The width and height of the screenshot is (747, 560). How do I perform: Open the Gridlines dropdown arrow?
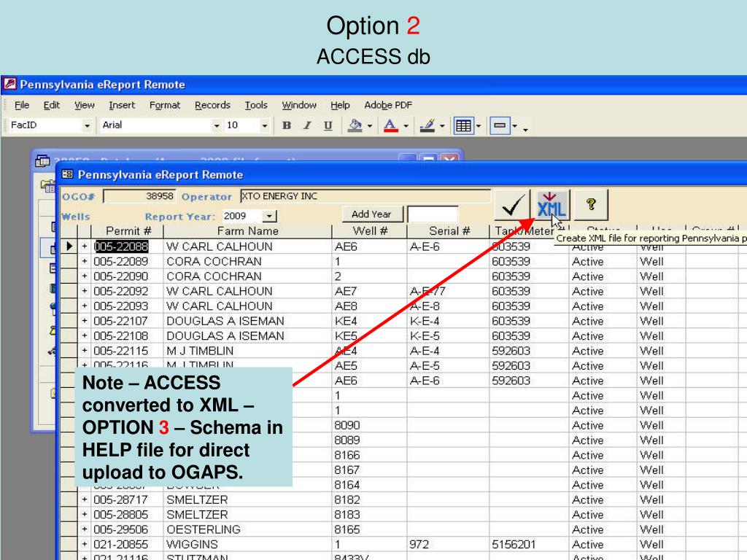(479, 126)
